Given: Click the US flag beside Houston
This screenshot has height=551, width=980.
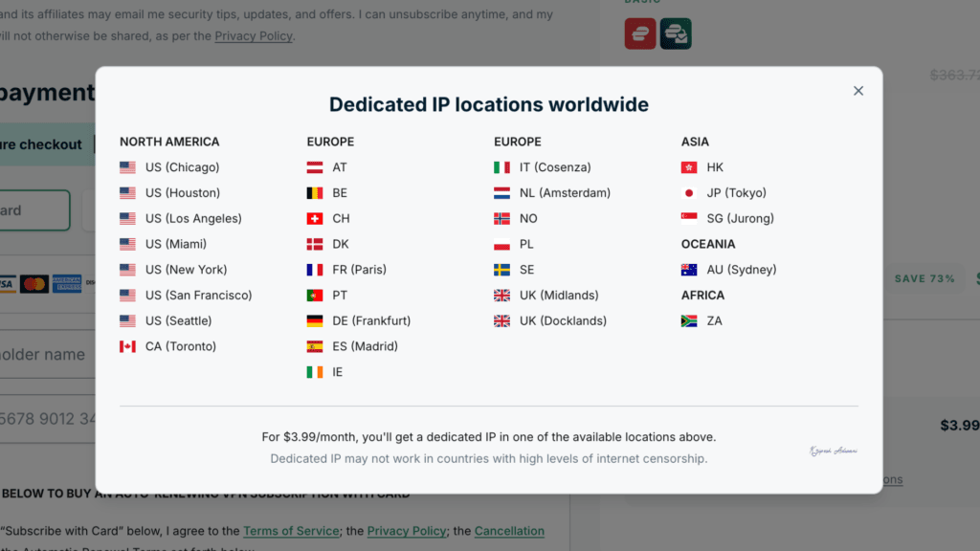Looking at the screenshot, I should [127, 193].
